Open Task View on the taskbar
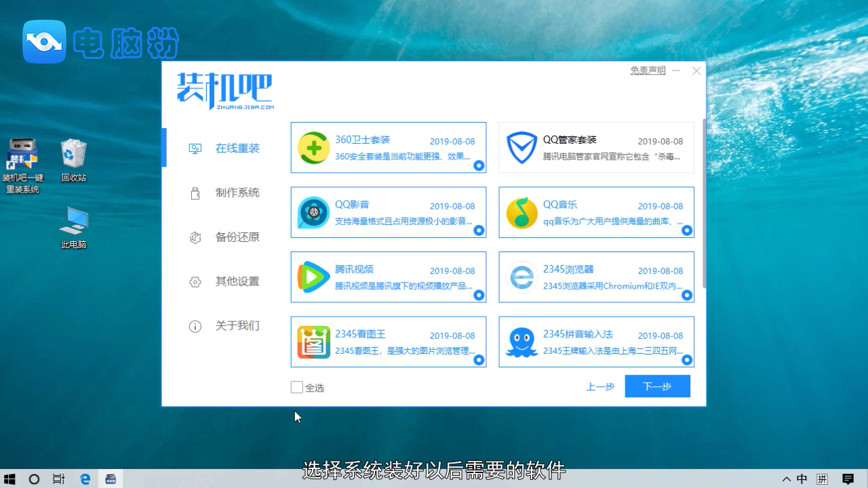Image resolution: width=868 pixels, height=488 pixels. [x=59, y=479]
